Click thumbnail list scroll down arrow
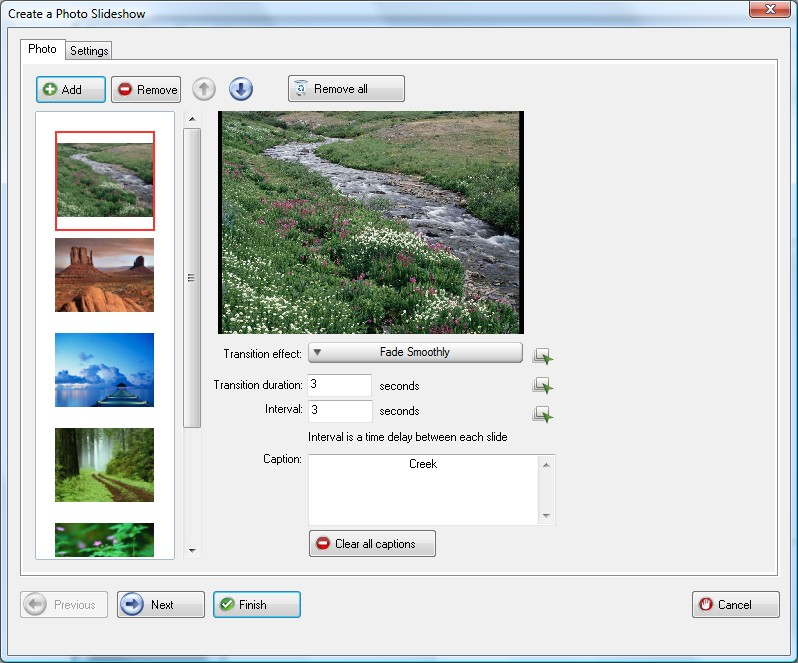This screenshot has width=798, height=663. coord(192,550)
